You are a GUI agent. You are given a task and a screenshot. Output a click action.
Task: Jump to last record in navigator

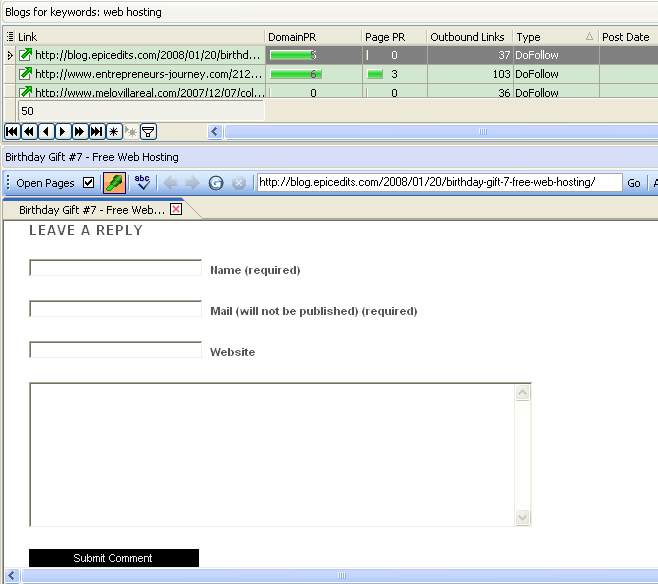97,132
